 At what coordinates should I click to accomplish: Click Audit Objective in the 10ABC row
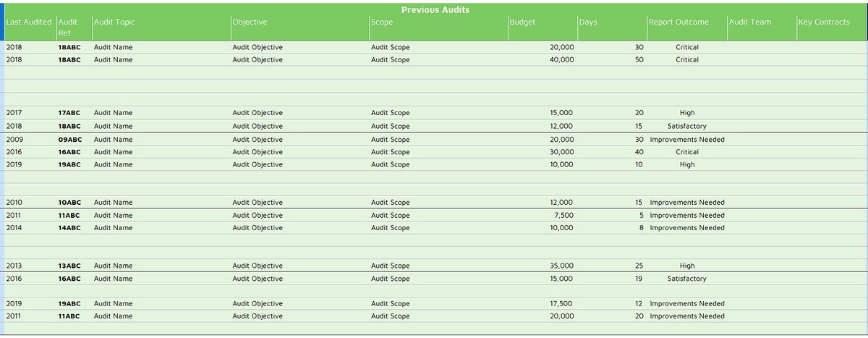coord(258,203)
